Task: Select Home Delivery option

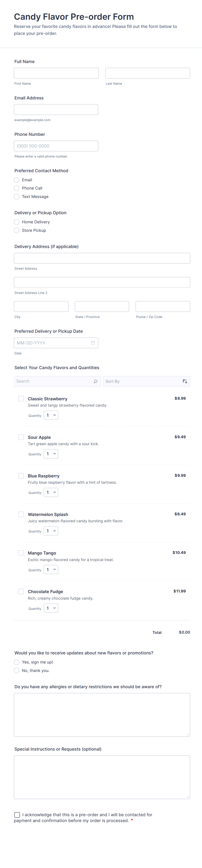Action: click(x=17, y=222)
